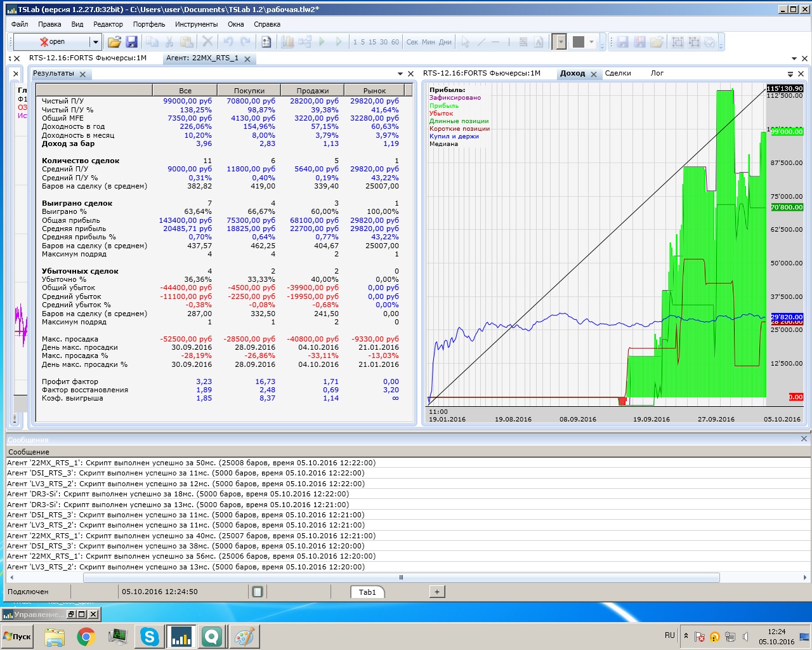Switch to the Сделки tab
The width and height of the screenshot is (812, 650).
pyautogui.click(x=617, y=73)
